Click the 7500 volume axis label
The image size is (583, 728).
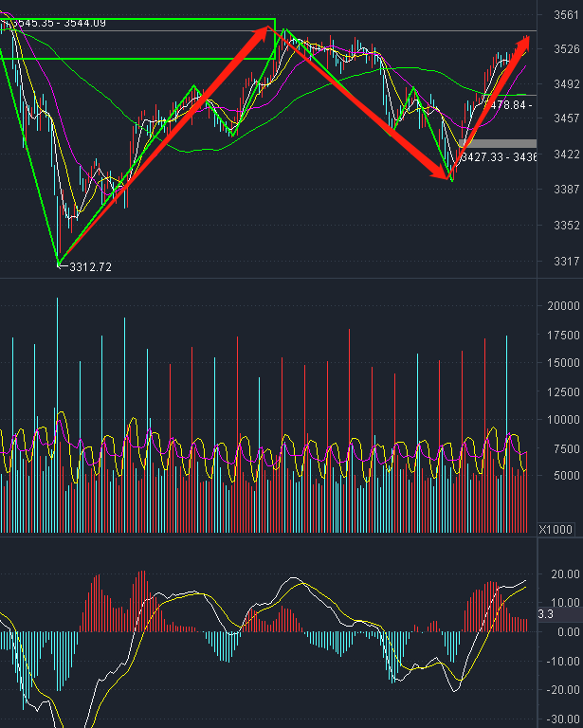coord(566,449)
